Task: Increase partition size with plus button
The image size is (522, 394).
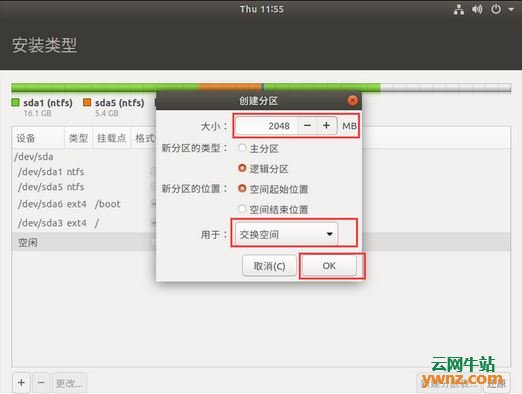Action: (327, 126)
